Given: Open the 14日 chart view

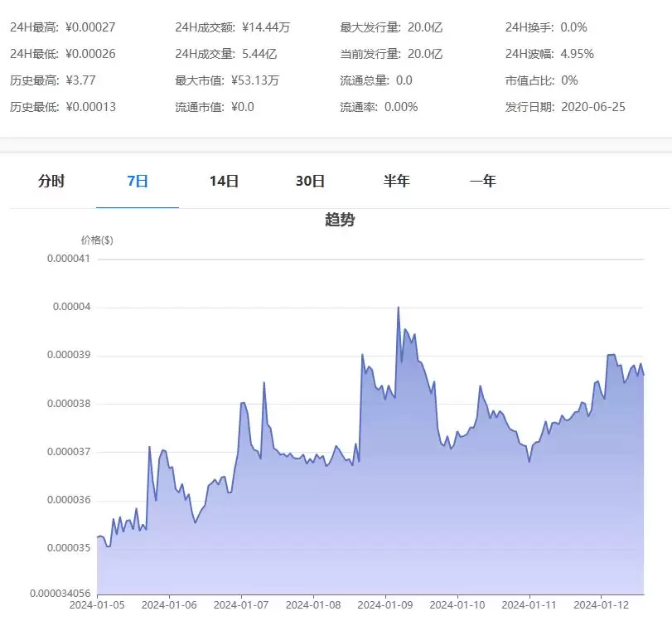Looking at the screenshot, I should point(224,181).
